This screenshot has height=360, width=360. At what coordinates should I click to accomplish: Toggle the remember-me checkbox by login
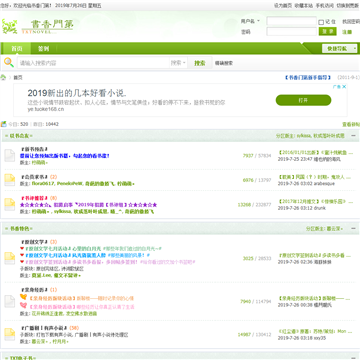coord(321,22)
